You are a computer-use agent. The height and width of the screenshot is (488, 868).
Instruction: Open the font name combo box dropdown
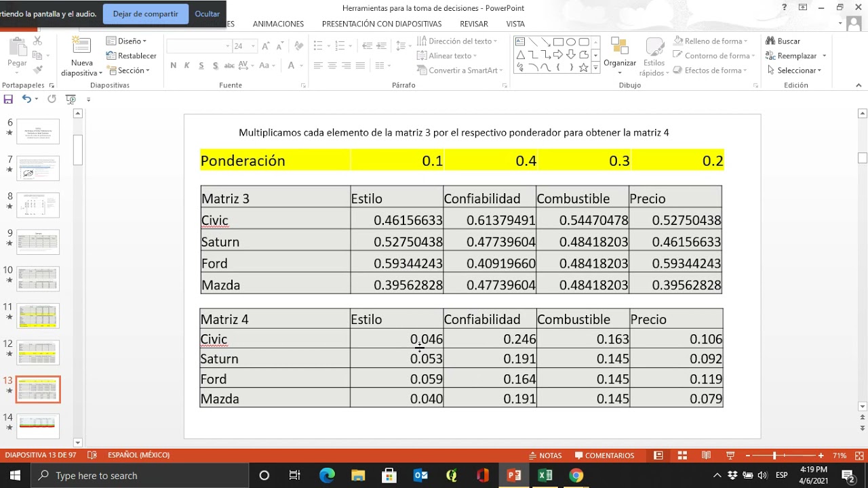point(228,46)
